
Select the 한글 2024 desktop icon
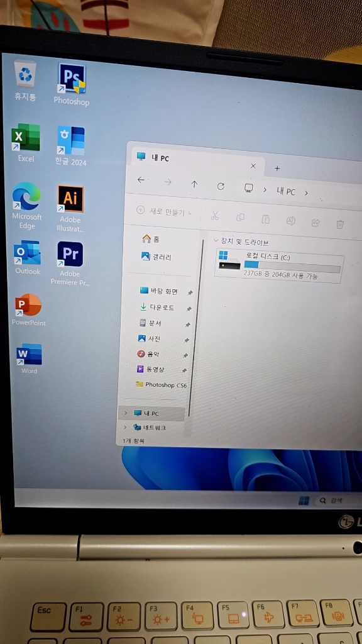(70, 146)
